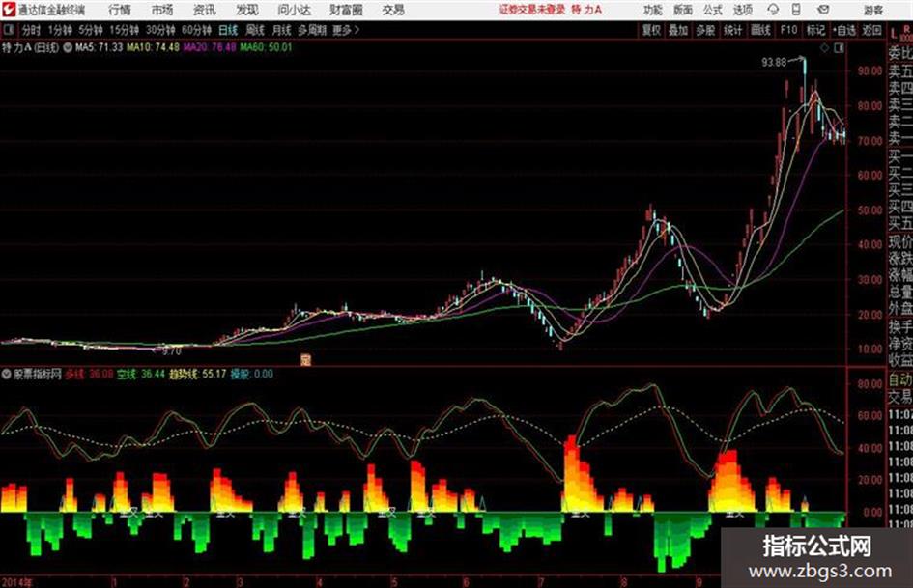The height and width of the screenshot is (588, 913).
Task: Open the 功能 menu
Action: pyautogui.click(x=653, y=10)
